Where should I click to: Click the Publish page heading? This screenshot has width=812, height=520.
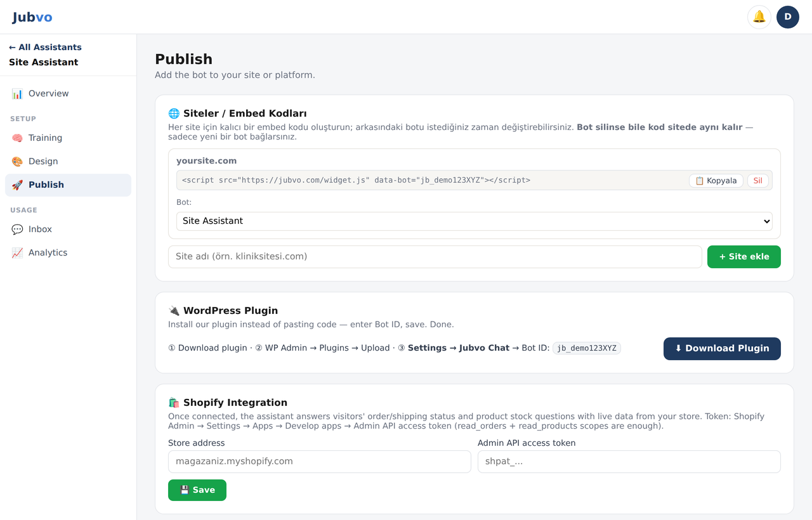[x=184, y=60]
